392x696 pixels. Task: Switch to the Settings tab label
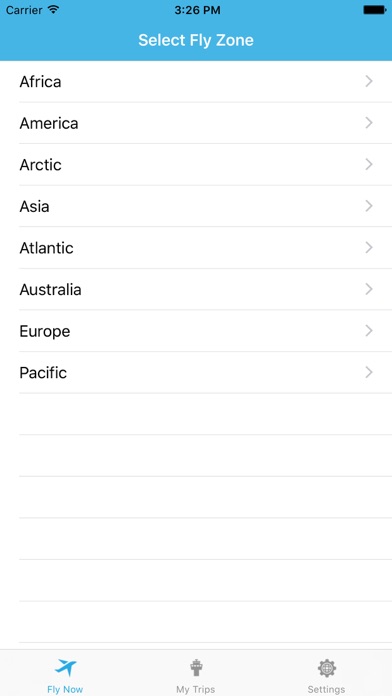[x=326, y=689]
